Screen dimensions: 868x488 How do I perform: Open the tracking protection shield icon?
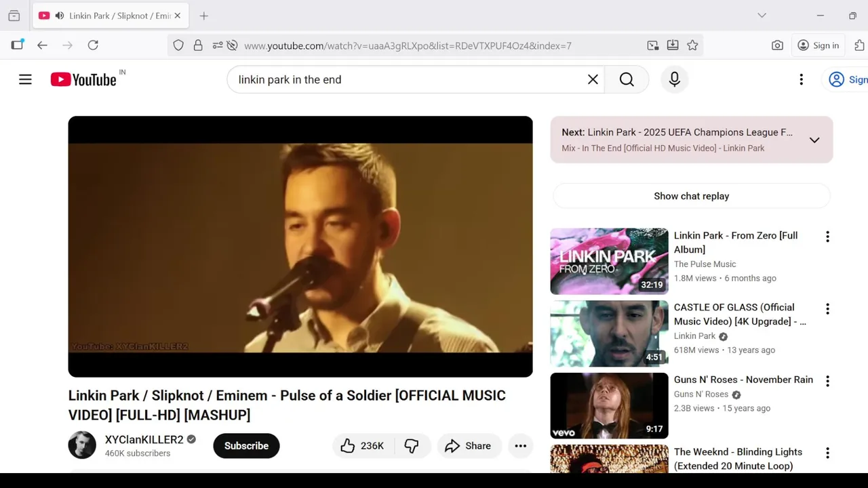tap(178, 45)
